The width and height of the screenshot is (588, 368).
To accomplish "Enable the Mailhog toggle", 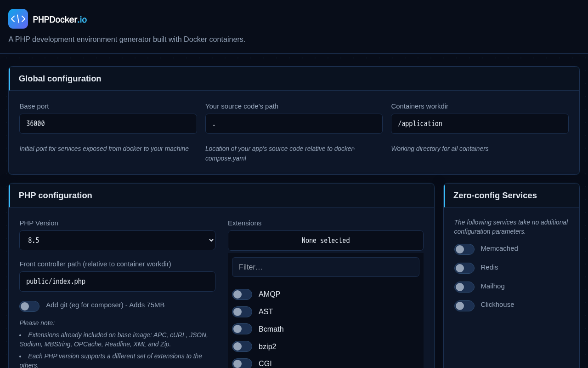I will click(x=464, y=287).
